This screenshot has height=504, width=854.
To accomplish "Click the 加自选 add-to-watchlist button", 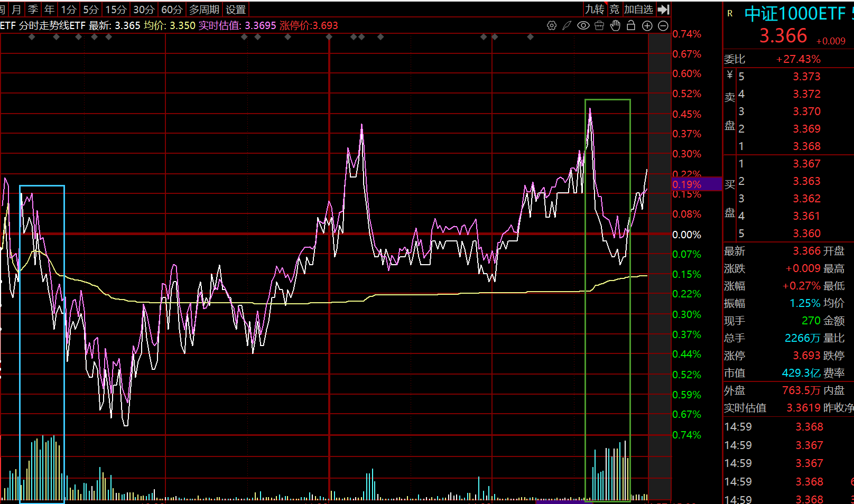I will (x=638, y=10).
